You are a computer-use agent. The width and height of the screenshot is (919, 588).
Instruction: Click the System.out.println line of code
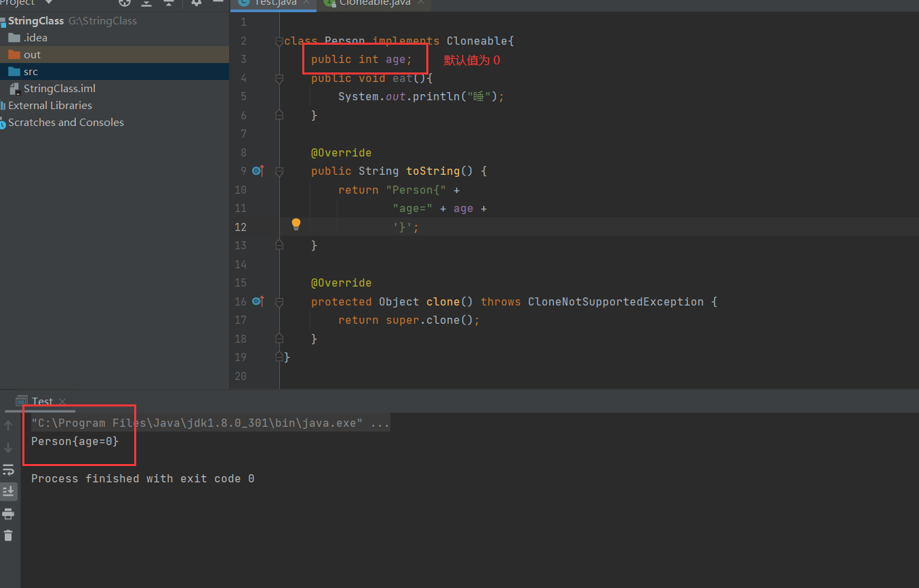point(422,97)
